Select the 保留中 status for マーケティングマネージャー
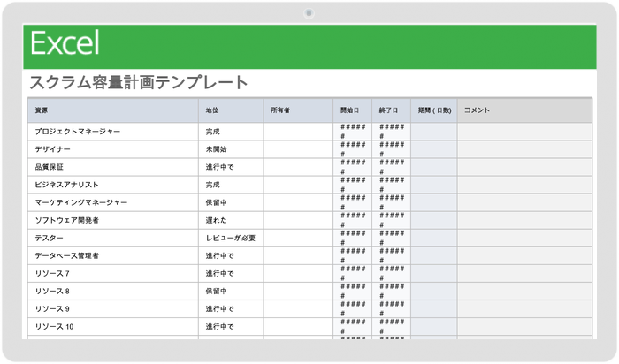The height and width of the screenshot is (364, 619). (x=216, y=202)
